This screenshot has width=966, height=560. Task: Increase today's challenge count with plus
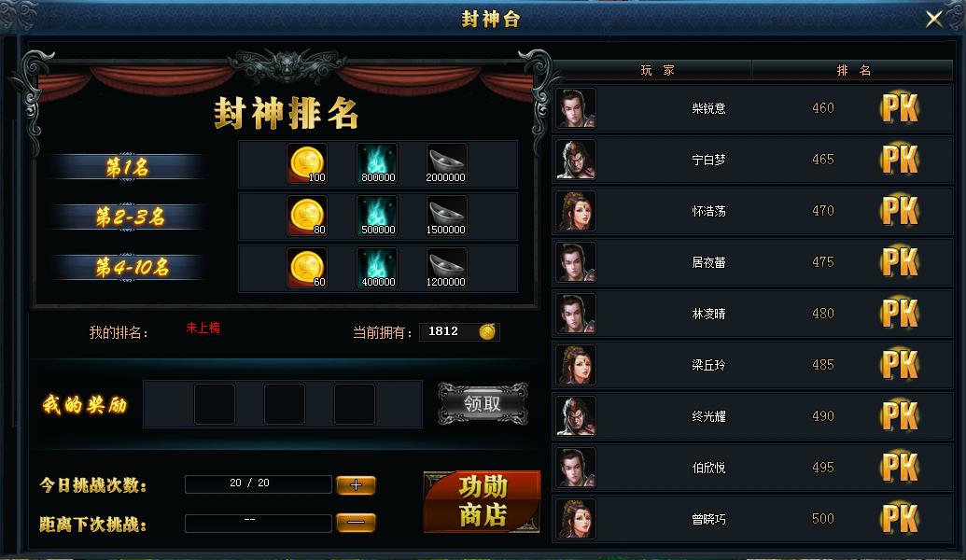coord(357,485)
